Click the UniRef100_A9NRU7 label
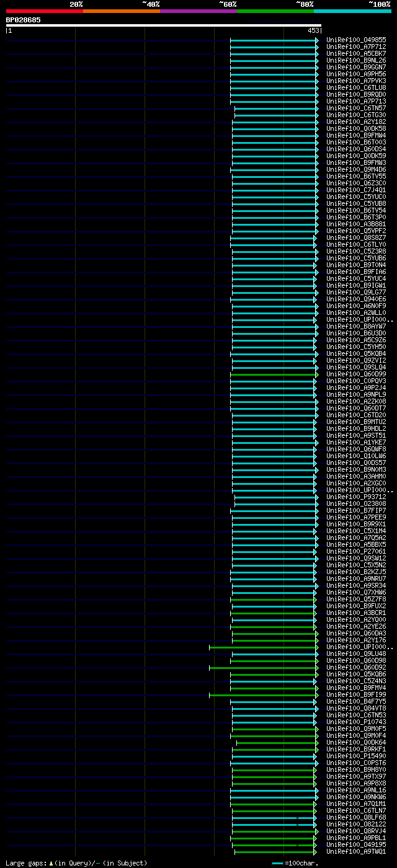 pos(356,578)
